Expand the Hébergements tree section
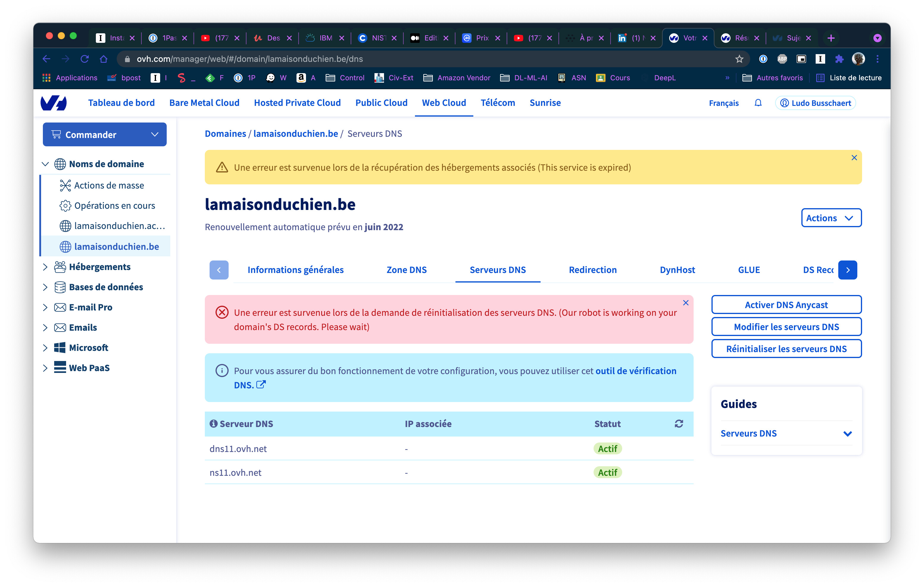 [x=45, y=266]
